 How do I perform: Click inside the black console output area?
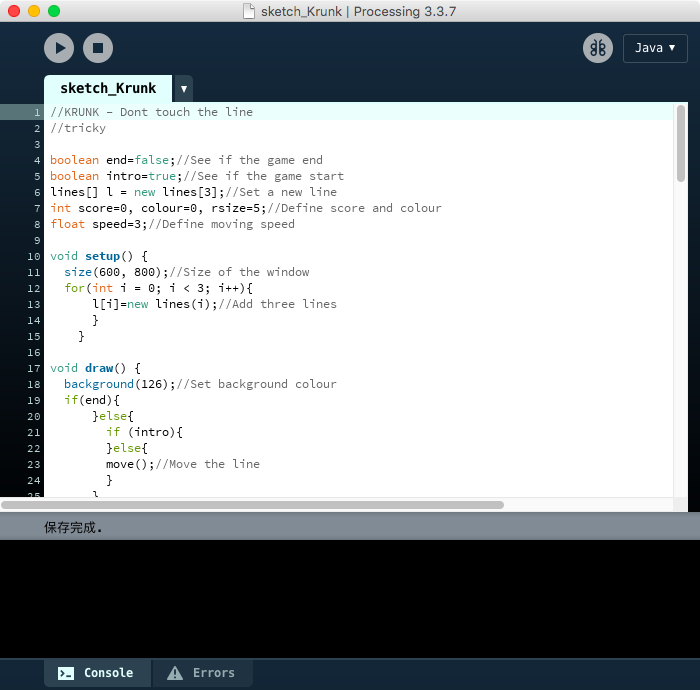350,598
